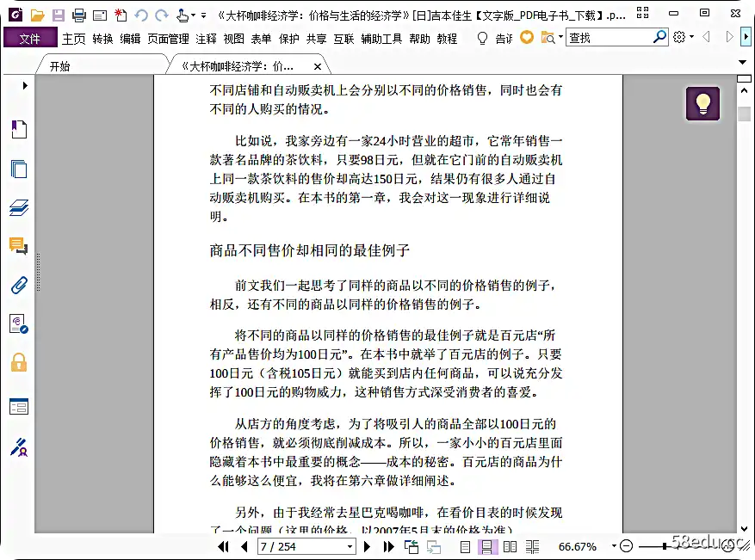Open the 66.67% zoom level dropdown
755x560 pixels.
tap(614, 546)
